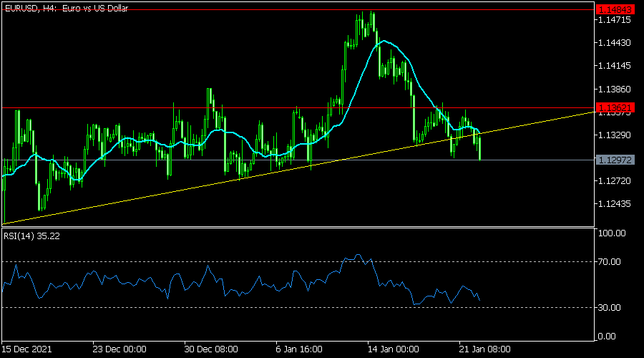Click the current price tag 1.12972

pyautogui.click(x=615, y=160)
